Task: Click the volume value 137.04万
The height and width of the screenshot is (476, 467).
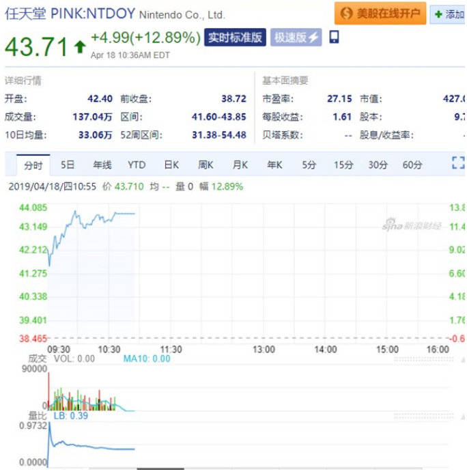Action: click(x=93, y=117)
